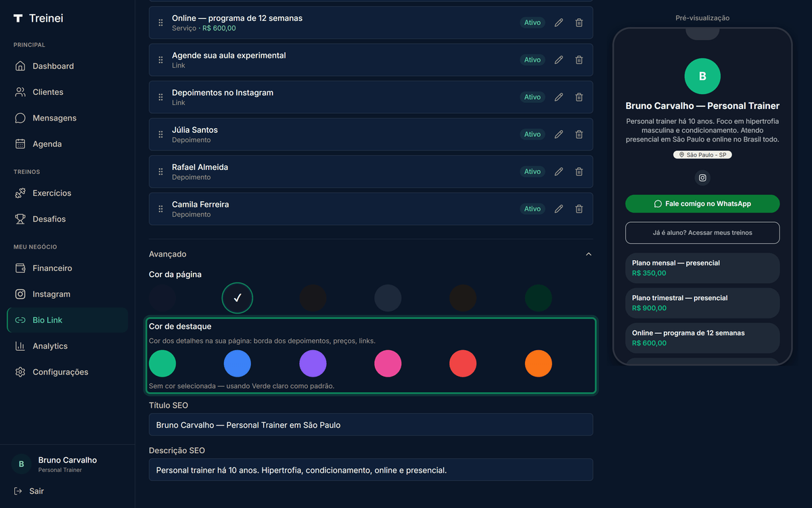
Task: Open Exercícios section
Action: (67, 193)
